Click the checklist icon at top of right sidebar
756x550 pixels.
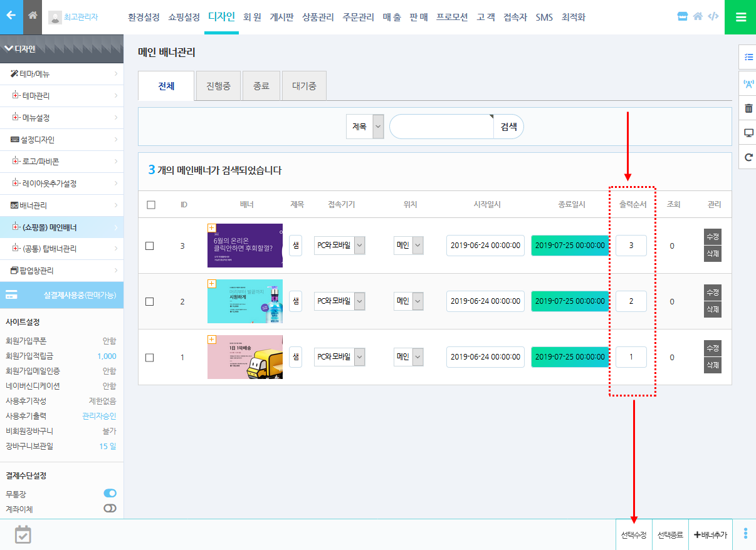point(747,56)
